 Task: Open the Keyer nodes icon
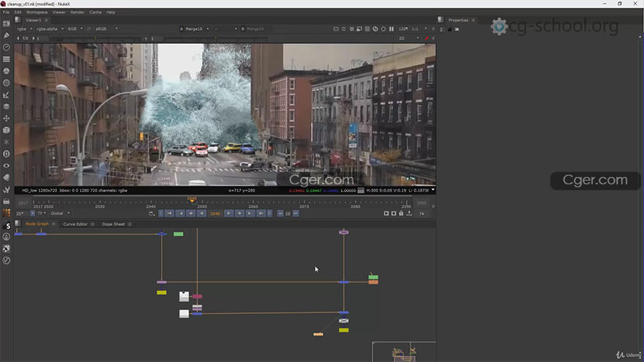6,95
